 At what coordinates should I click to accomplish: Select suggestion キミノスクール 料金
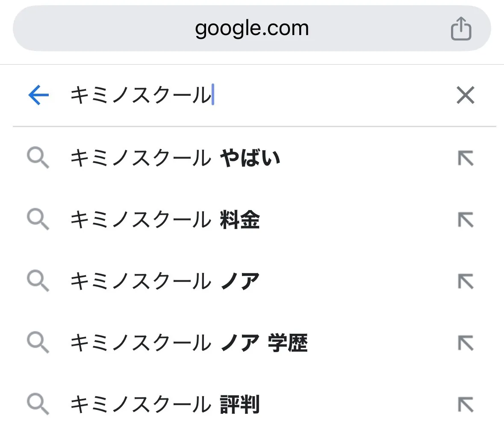165,220
